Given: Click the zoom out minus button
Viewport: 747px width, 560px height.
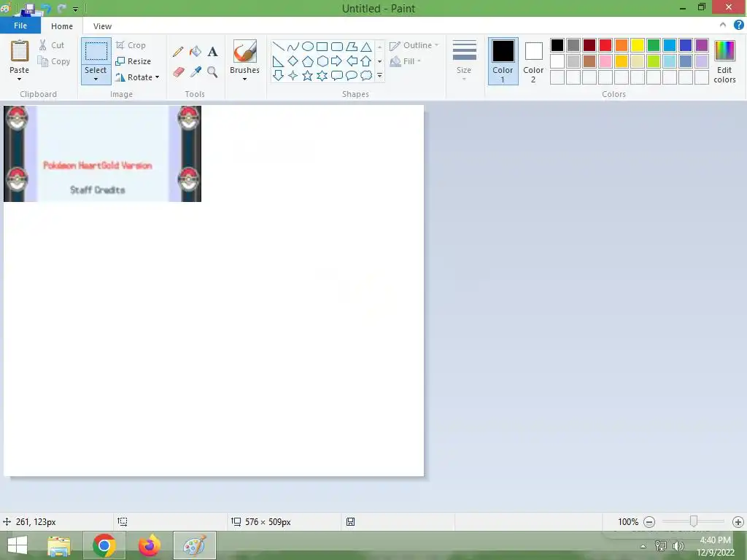Looking at the screenshot, I should tap(649, 522).
